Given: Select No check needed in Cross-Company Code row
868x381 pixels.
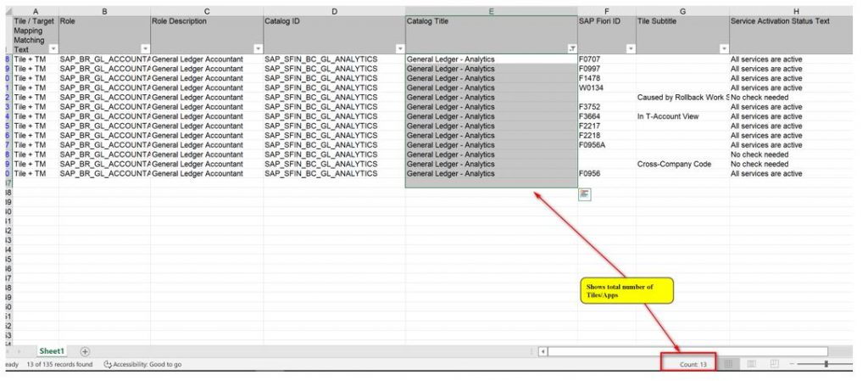Looking at the screenshot, I should coord(791,164).
